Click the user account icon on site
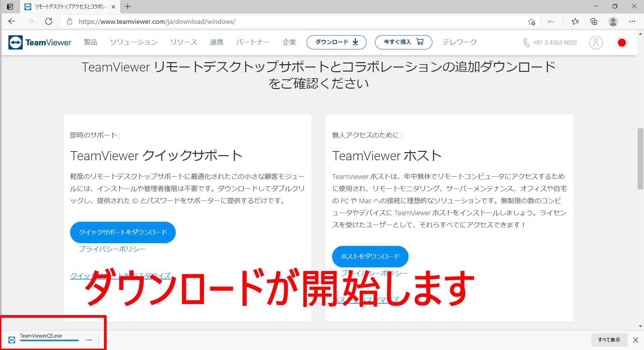The height and width of the screenshot is (350, 644). point(596,43)
